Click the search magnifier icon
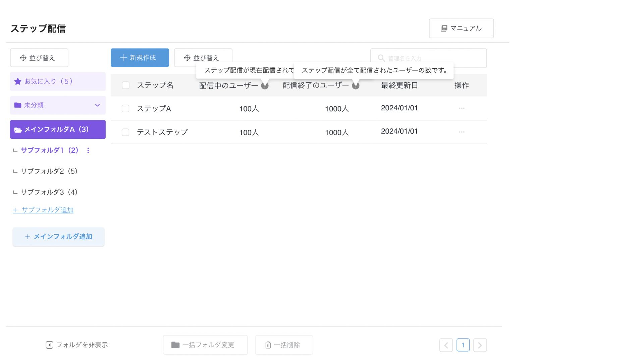644x362 pixels. point(381,58)
